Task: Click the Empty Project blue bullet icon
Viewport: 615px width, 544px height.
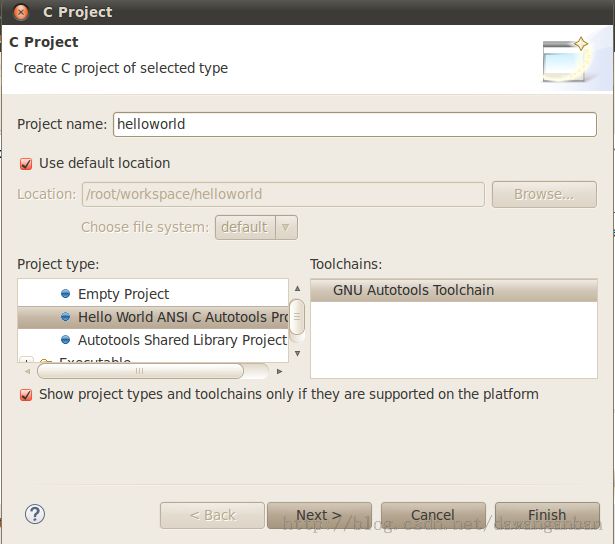Action: [66, 293]
